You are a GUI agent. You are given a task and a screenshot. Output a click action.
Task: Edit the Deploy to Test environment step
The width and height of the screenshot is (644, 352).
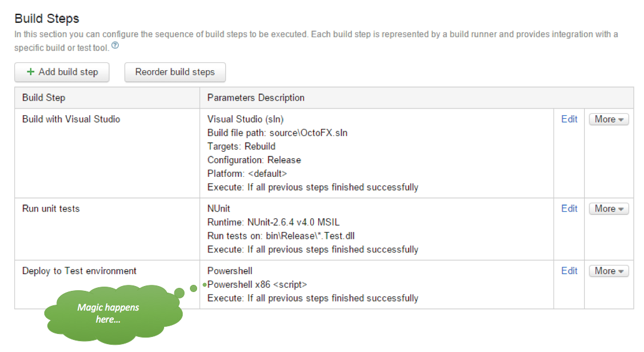(x=569, y=271)
